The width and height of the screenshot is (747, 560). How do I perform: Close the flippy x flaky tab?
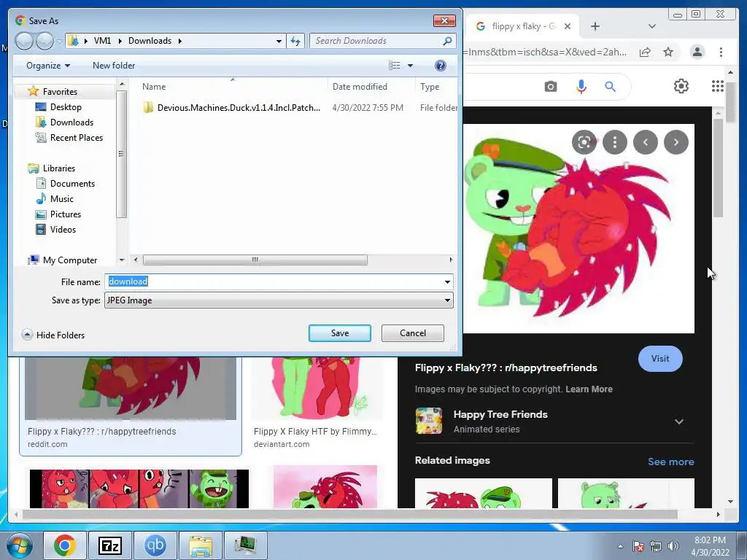pyautogui.click(x=568, y=26)
